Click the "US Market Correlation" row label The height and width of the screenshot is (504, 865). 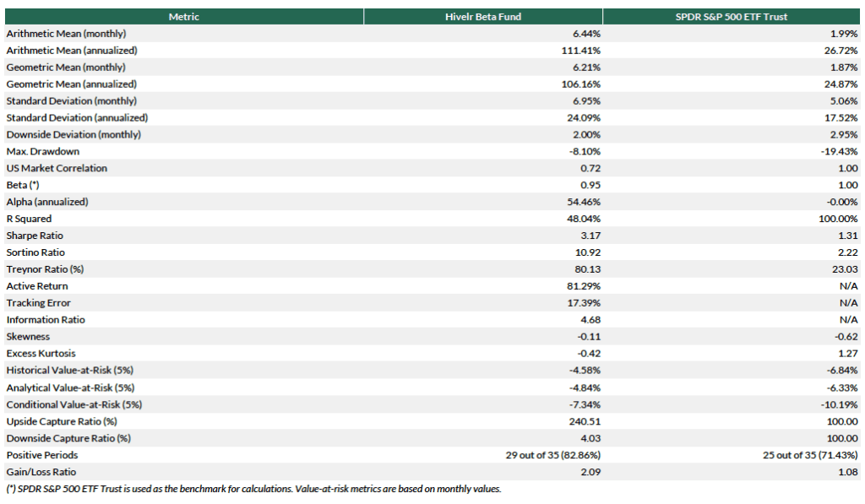point(57,168)
